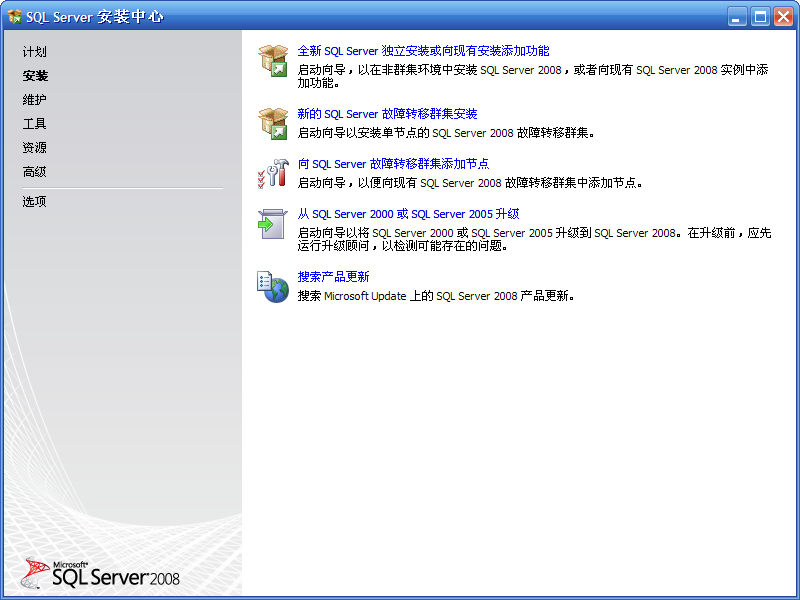Click the SQL Server icon in title bar
The image size is (800, 600).
tap(15, 17)
